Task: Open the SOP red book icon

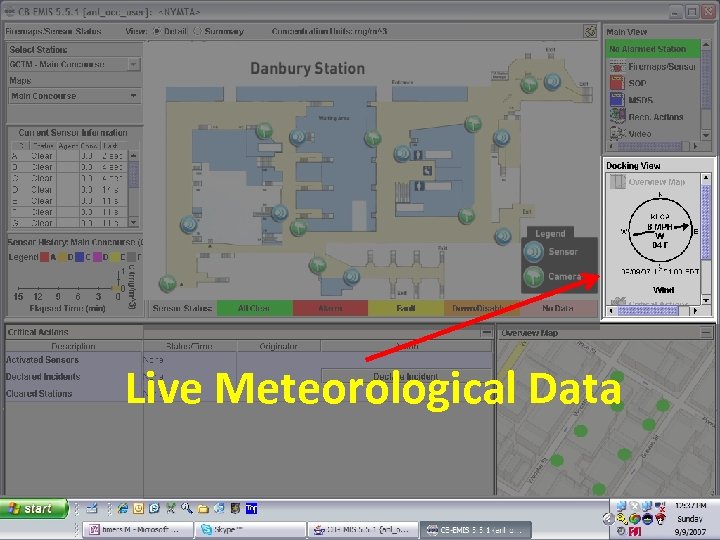Action: (617, 83)
